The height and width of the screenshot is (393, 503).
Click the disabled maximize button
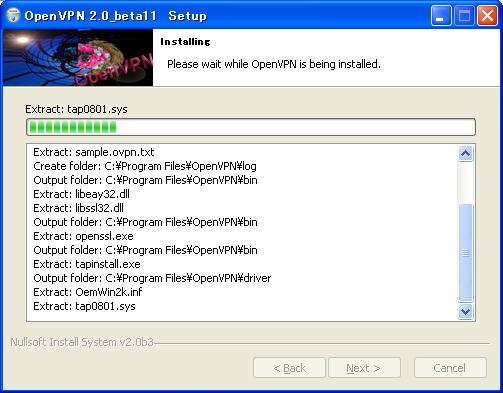[464, 16]
